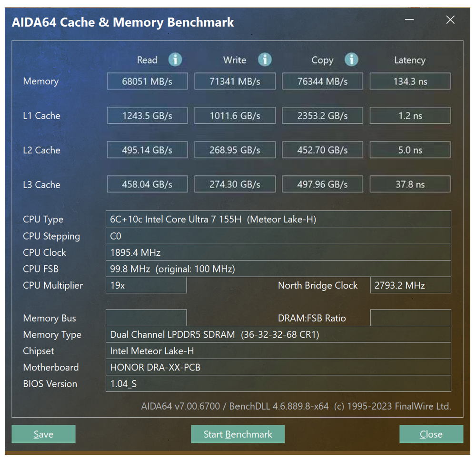Click the Close button at bottom

(x=431, y=434)
